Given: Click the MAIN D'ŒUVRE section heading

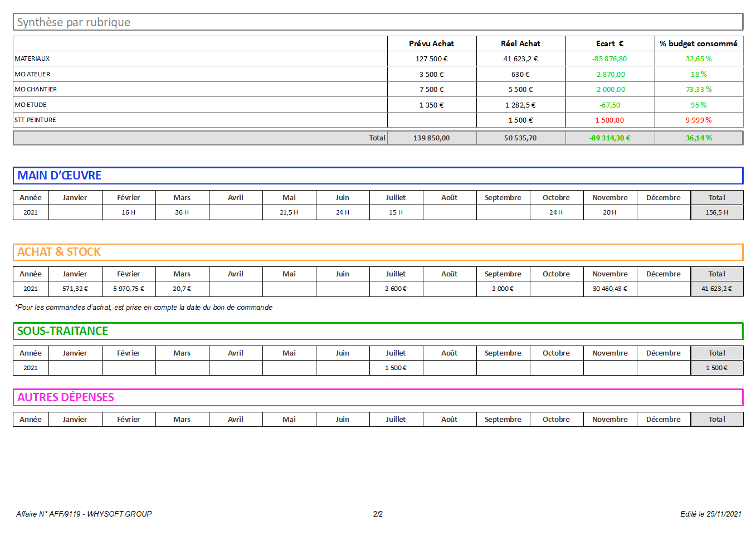Looking at the screenshot, I should 59,176.
